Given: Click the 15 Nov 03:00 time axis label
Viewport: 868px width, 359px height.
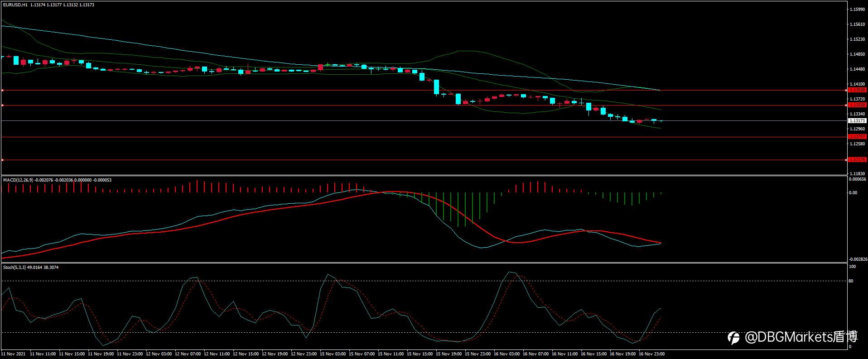Looking at the screenshot, I should [x=333, y=354].
